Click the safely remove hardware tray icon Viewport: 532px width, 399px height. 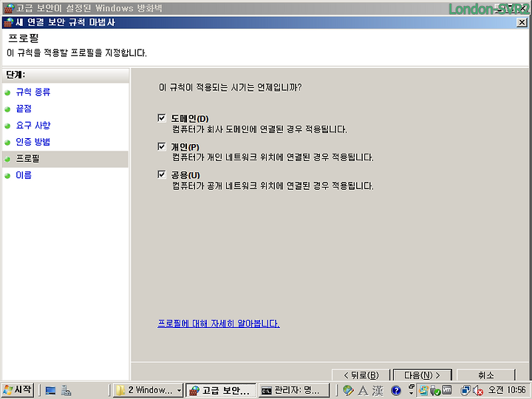tap(435, 391)
